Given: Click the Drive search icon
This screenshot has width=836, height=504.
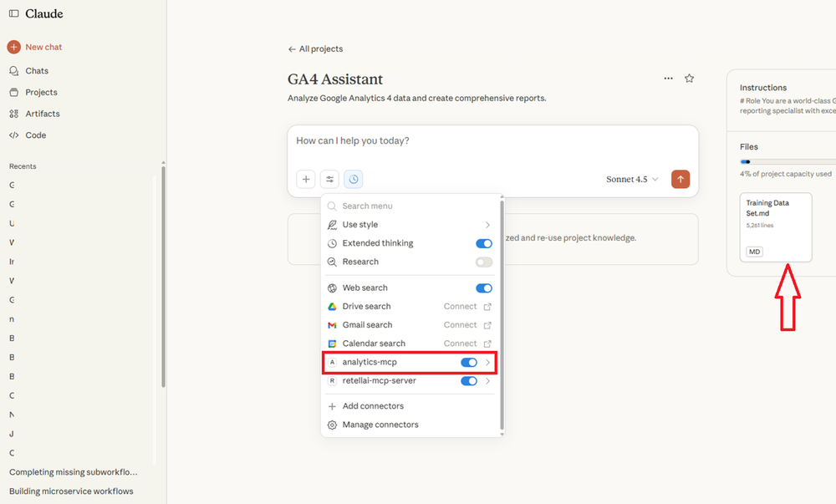Looking at the screenshot, I should tap(332, 307).
